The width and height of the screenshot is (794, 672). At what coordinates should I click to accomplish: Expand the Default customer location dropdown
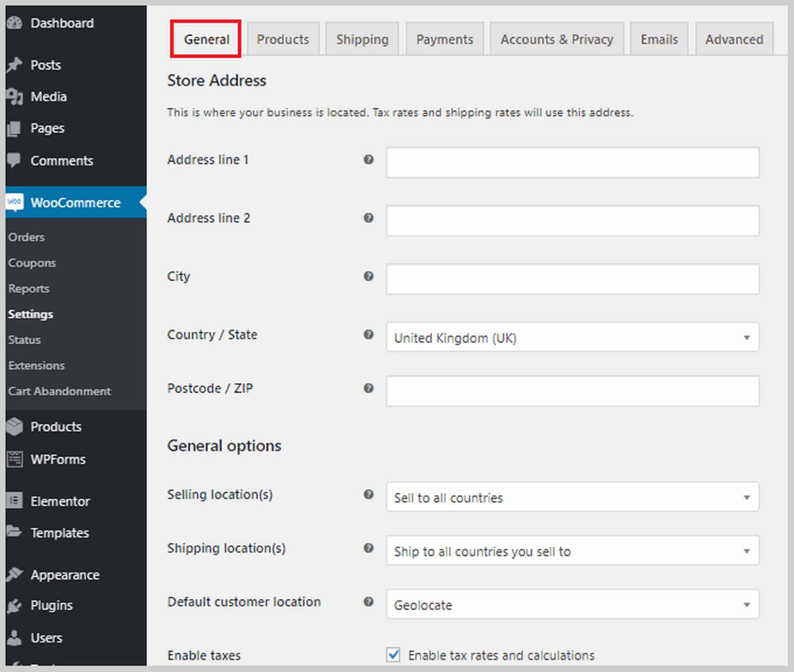(748, 601)
